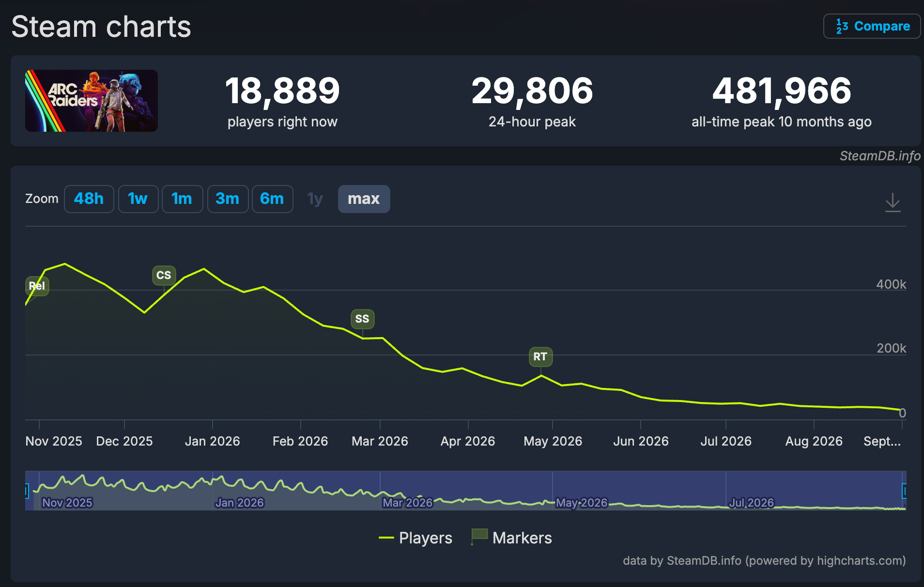
Task: Click the RT marker on chart
Action: [x=540, y=356]
